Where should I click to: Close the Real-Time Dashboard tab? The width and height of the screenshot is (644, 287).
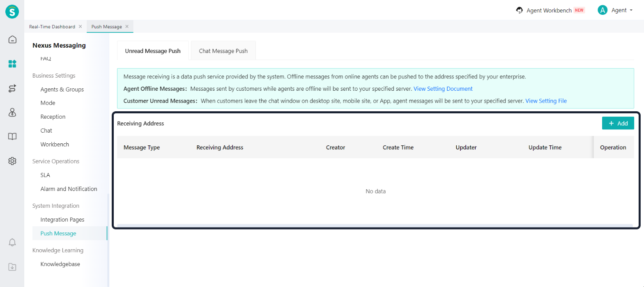tap(80, 26)
